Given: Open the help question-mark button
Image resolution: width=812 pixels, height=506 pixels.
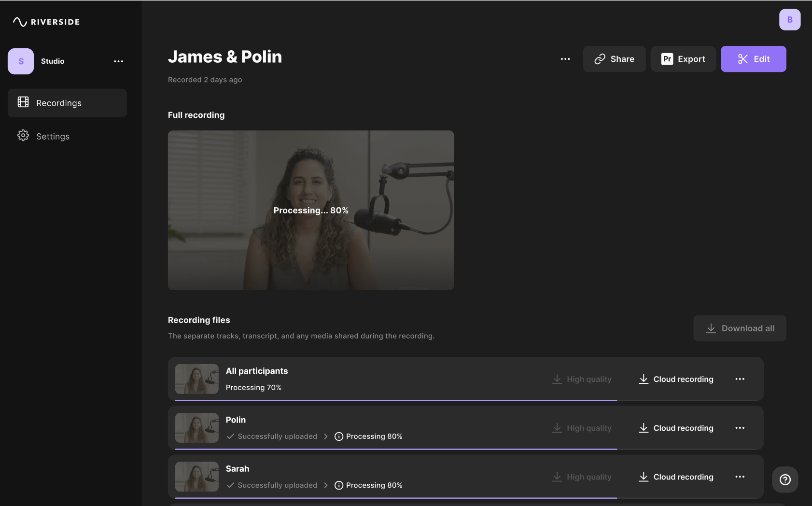Looking at the screenshot, I should 785,479.
